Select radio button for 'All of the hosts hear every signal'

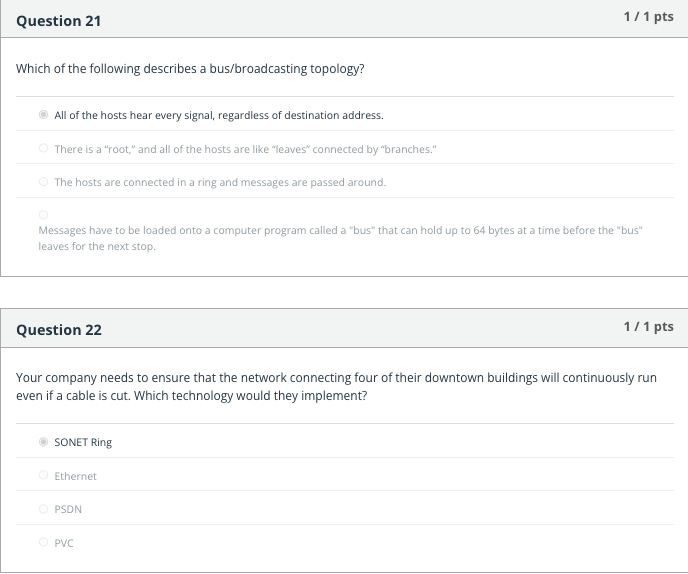[43, 115]
